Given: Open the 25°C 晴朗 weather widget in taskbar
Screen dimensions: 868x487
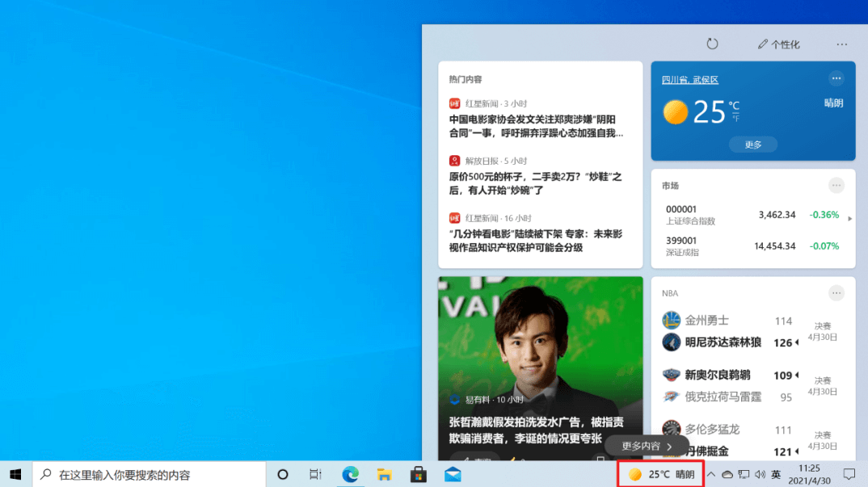Looking at the screenshot, I should click(659, 474).
